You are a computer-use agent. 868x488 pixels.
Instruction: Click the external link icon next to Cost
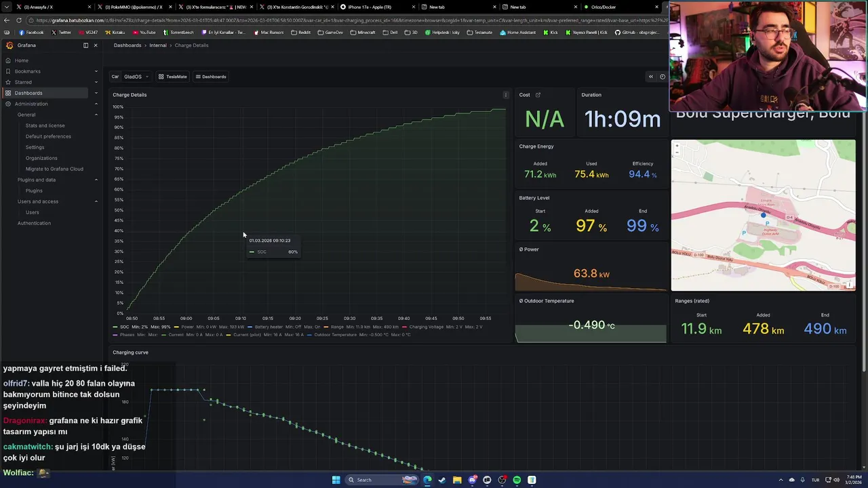(x=538, y=95)
